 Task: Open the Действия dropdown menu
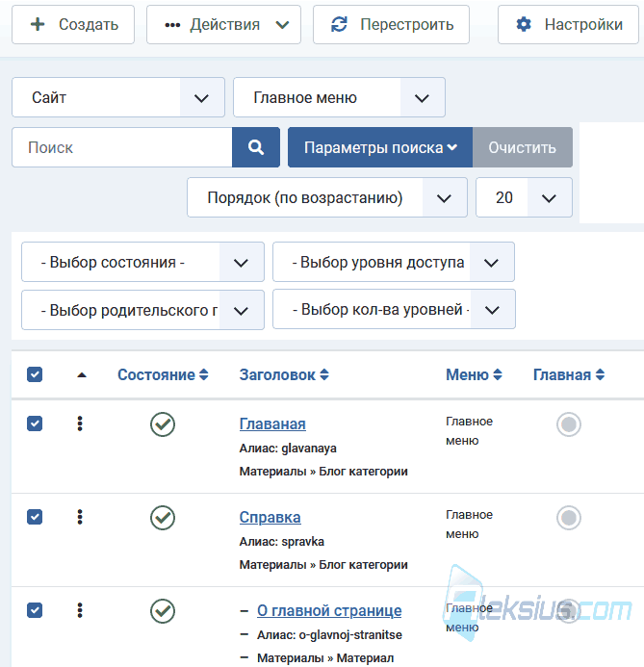point(223,25)
